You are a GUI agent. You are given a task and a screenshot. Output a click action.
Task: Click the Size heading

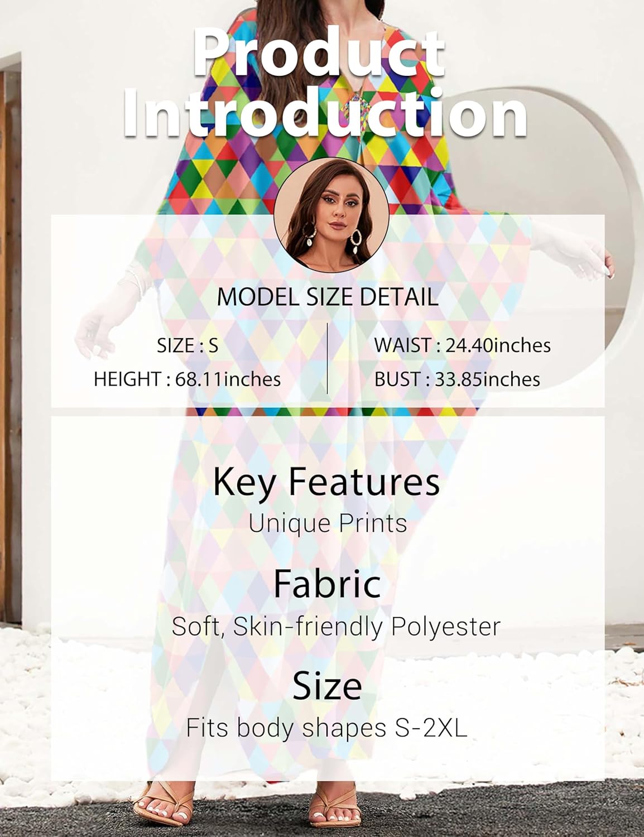pos(328,686)
